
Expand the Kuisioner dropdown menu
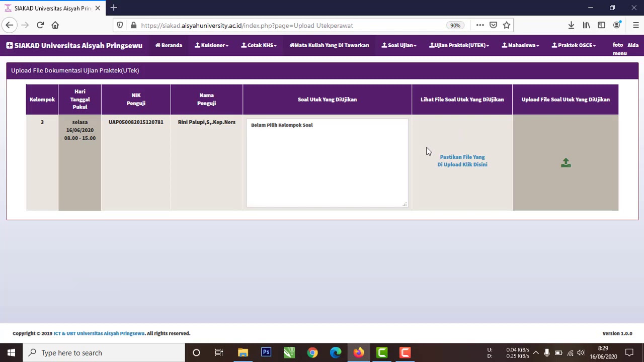pos(211,45)
